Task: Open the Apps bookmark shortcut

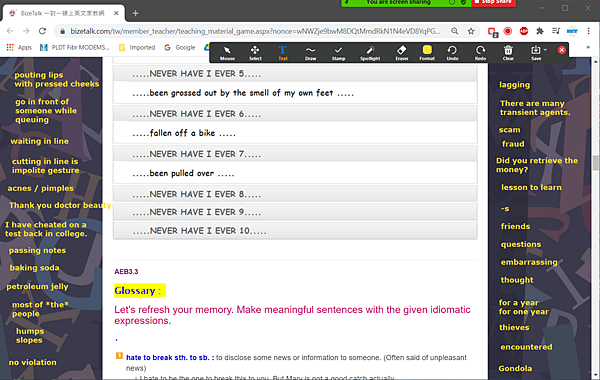Action: [x=19, y=47]
